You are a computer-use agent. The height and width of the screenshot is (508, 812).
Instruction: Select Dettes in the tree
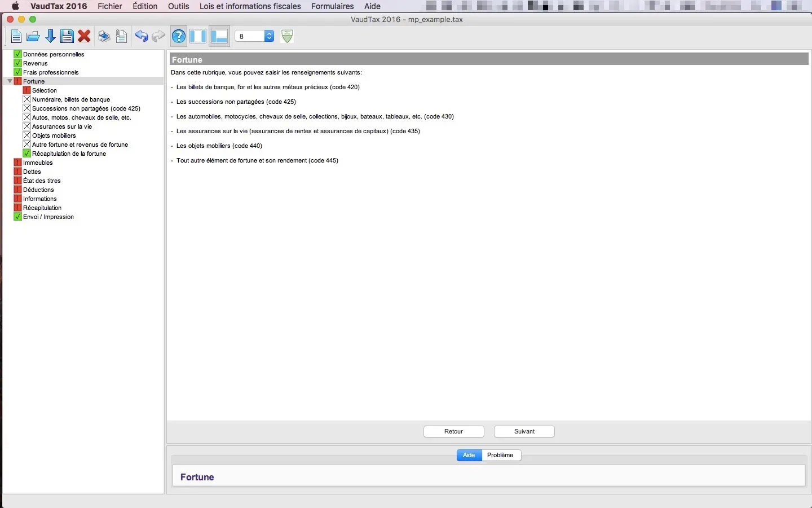(x=32, y=172)
